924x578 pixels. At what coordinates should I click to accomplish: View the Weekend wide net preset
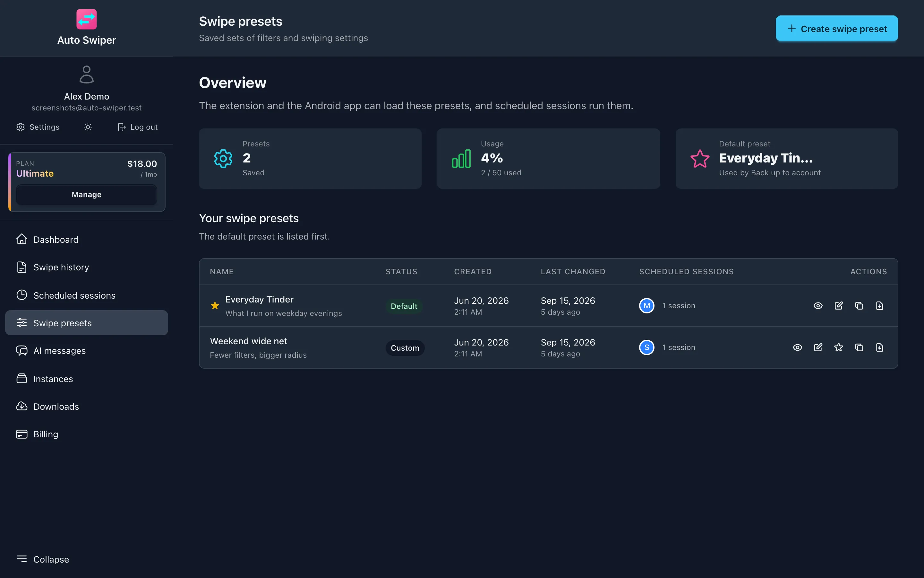(797, 347)
